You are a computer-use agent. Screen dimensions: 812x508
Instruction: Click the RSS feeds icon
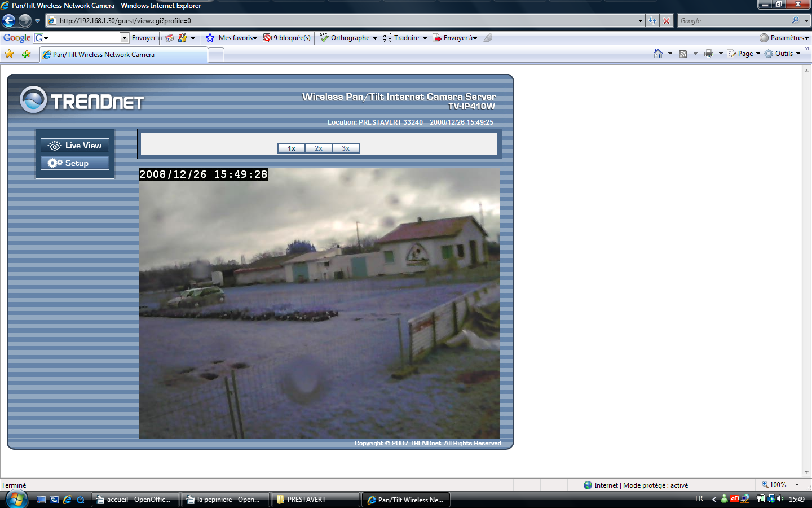[683, 54]
